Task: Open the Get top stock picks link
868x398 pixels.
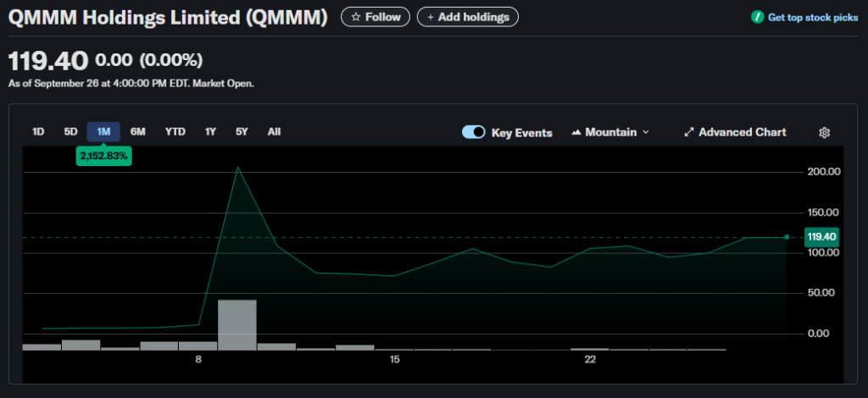Action: pyautogui.click(x=812, y=17)
